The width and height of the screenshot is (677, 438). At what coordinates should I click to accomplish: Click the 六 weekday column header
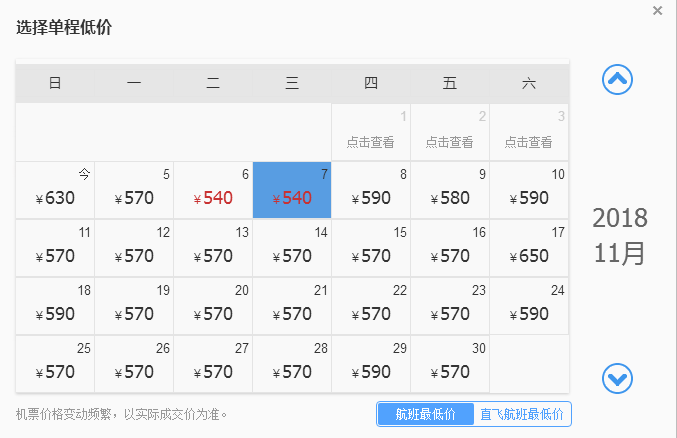click(529, 83)
